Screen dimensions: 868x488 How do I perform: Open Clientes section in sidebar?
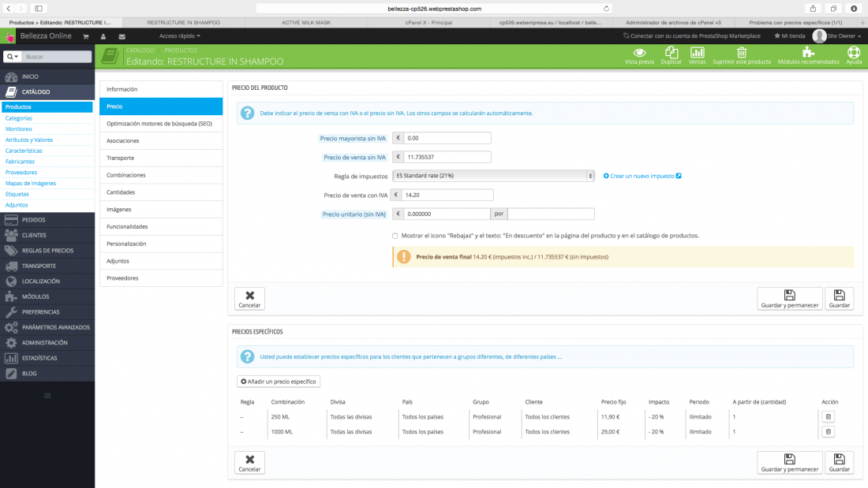[47, 235]
